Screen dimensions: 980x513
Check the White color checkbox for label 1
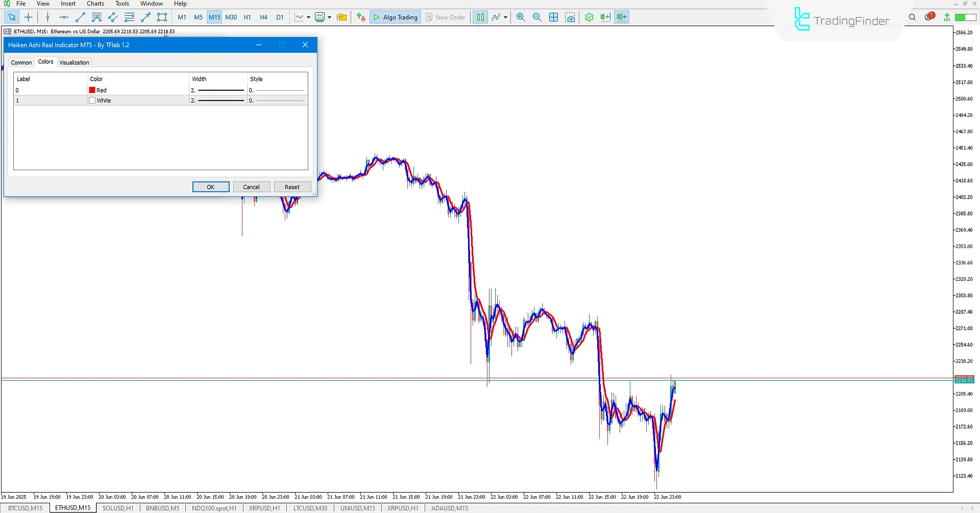pyautogui.click(x=92, y=100)
